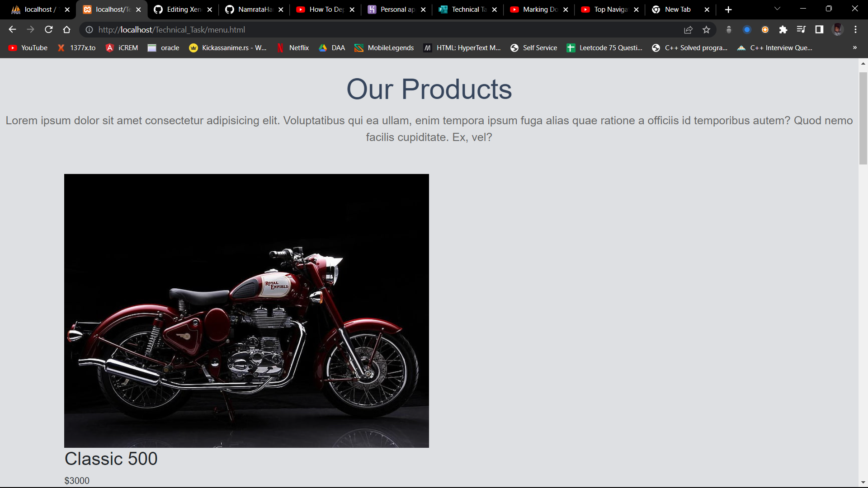Toggle the side panel open
Viewport: 868px width, 488px height.
819,29
